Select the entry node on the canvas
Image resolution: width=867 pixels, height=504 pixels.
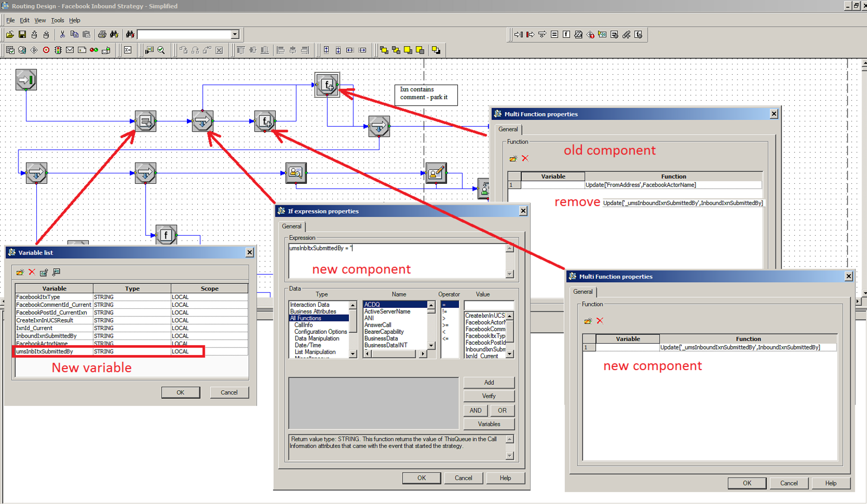coord(26,80)
